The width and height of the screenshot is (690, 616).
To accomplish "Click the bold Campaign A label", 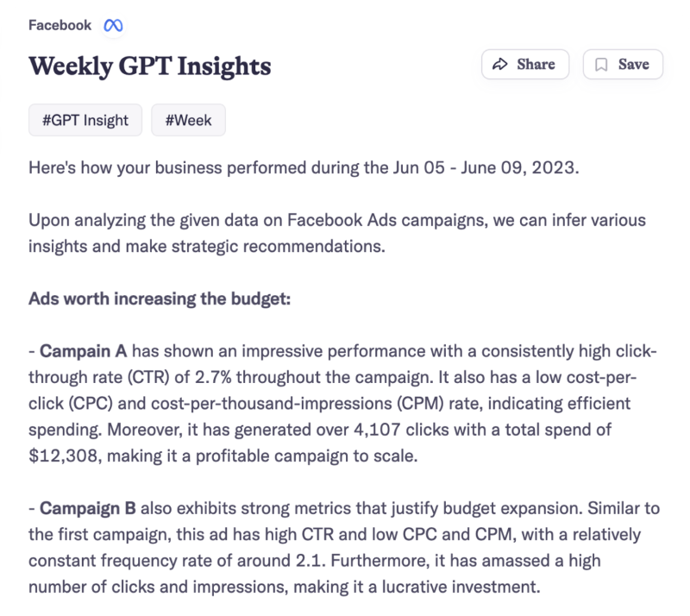I will 84,351.
